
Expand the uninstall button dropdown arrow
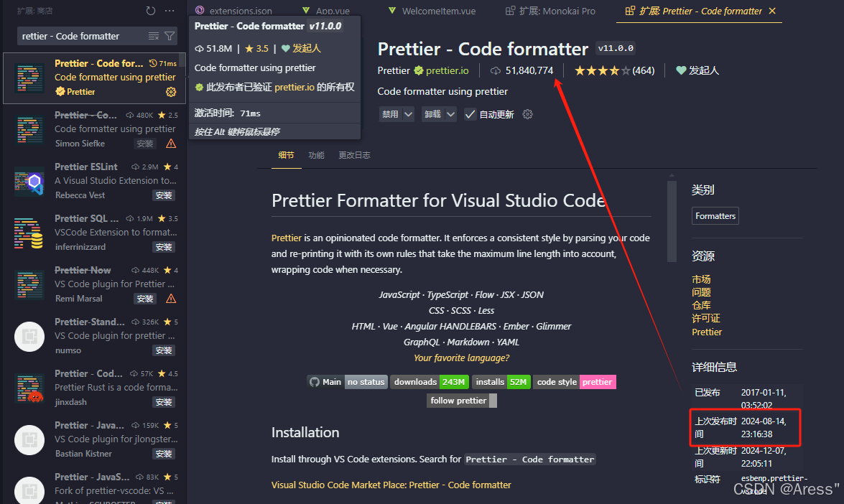pos(451,114)
